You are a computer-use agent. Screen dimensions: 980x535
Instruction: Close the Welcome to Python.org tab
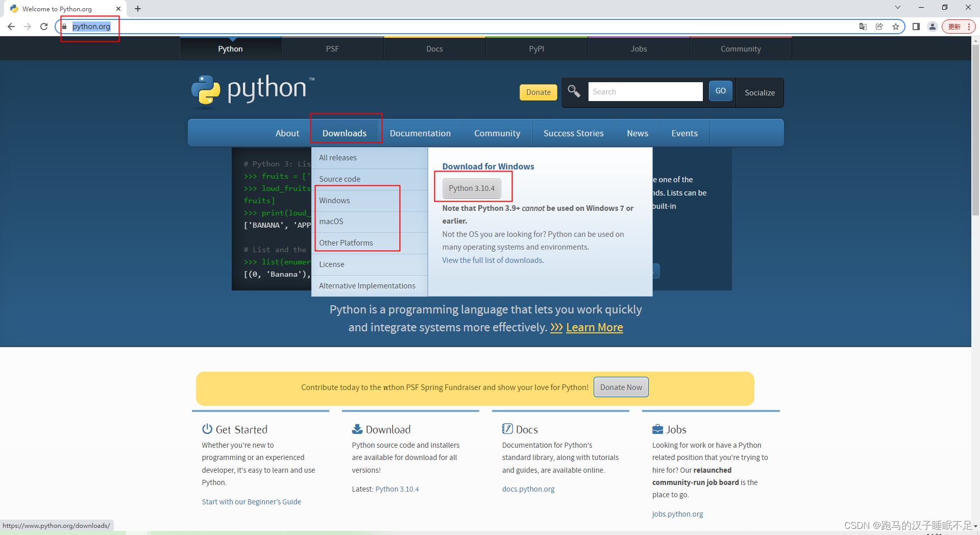point(118,9)
